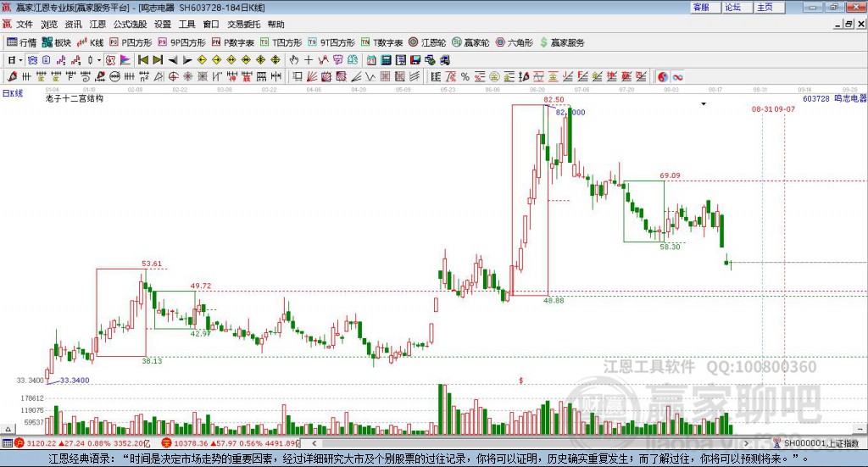Open the T四方形 tool
868x467 pixels.
[x=281, y=42]
